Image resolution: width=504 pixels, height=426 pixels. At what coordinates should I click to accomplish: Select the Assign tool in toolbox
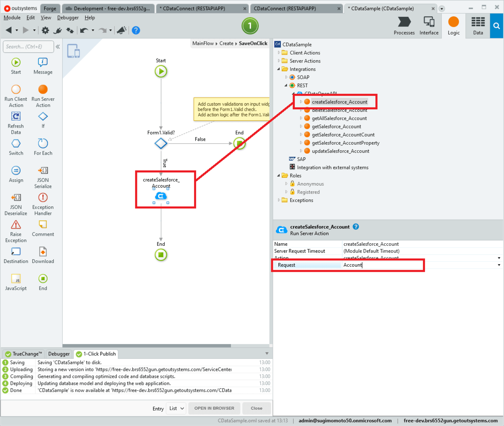click(16, 174)
